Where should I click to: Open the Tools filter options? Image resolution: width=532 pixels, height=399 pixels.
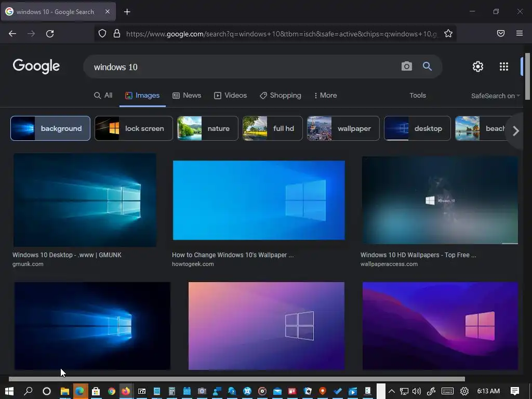click(x=418, y=96)
